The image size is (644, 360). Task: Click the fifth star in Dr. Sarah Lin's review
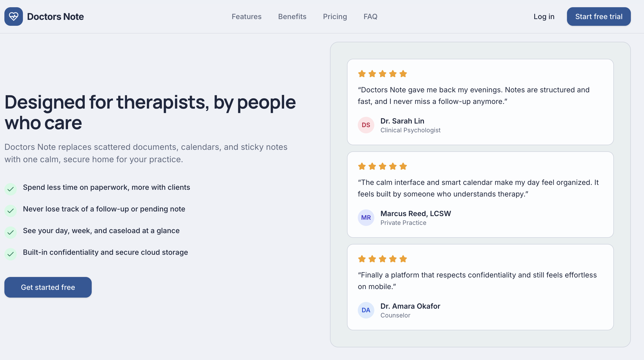click(403, 74)
